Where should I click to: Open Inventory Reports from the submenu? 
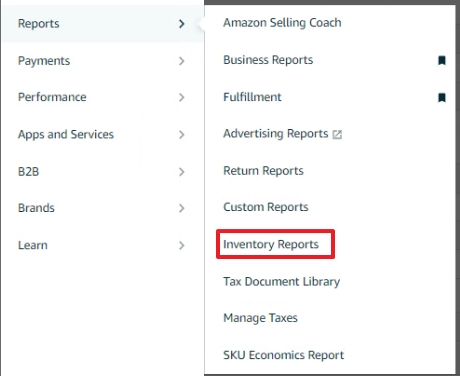[271, 244]
